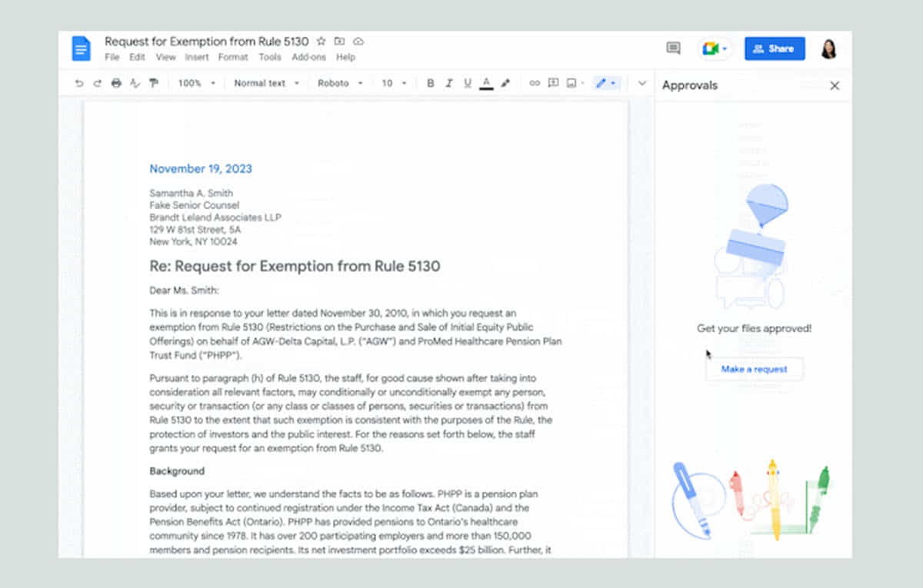Redo the last action
This screenshot has width=923, height=588.
98,83
